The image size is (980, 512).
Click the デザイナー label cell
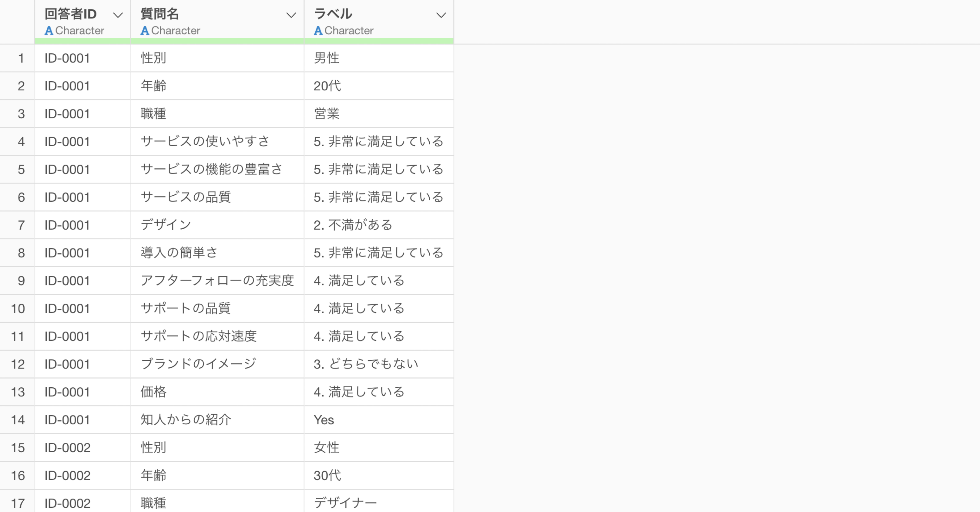(x=345, y=503)
